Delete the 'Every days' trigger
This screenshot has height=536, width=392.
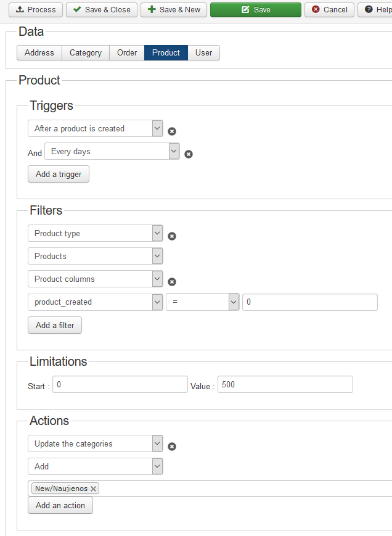click(189, 154)
